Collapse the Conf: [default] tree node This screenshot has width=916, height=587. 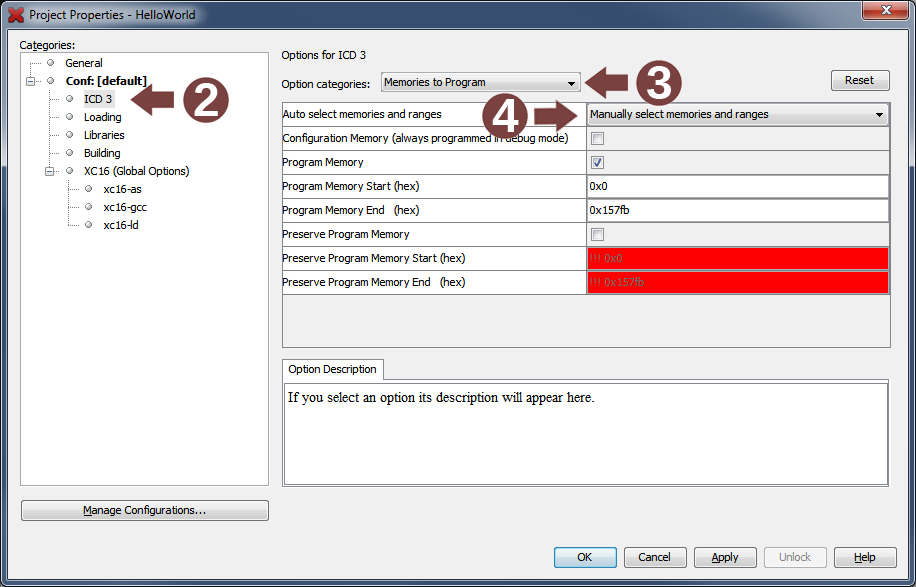coord(31,81)
